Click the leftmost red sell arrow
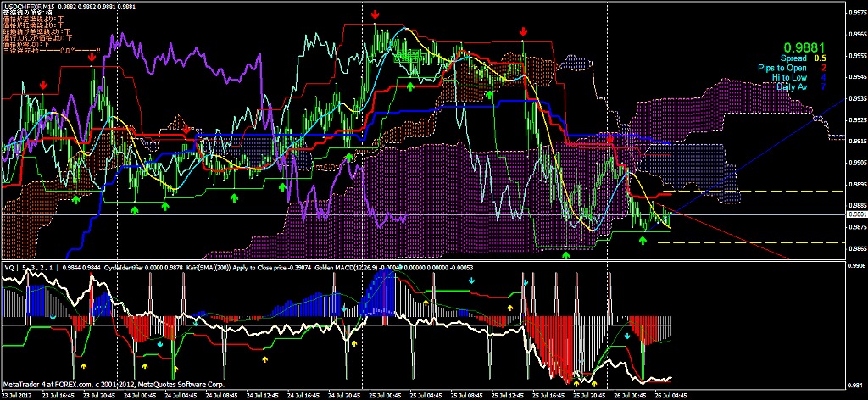 tap(43, 86)
